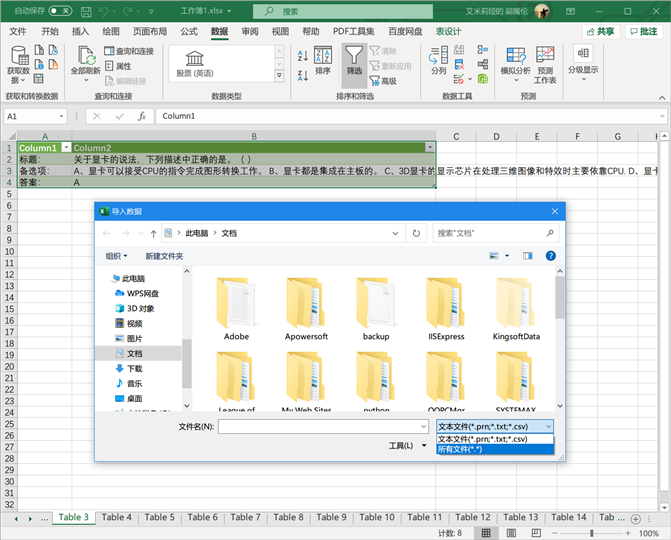The width and height of the screenshot is (671, 540).
Task: Switch to Page Break Preview
Action: 536,533
